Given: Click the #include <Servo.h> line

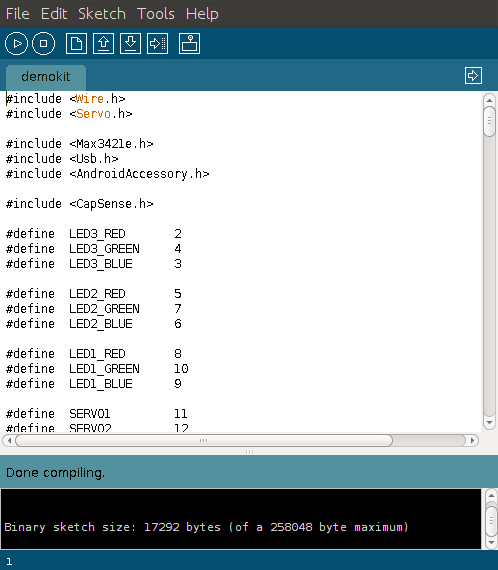Looking at the screenshot, I should [69, 114].
